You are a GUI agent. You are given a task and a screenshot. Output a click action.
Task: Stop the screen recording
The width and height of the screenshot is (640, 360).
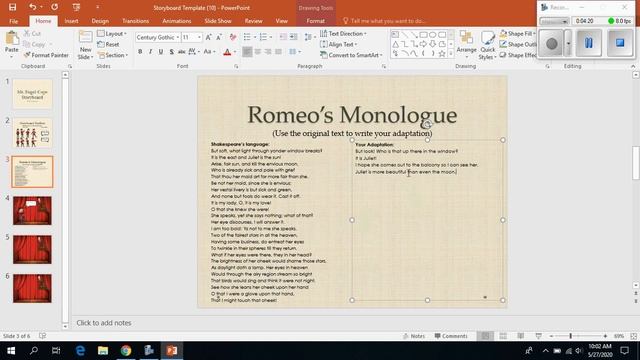(620, 43)
